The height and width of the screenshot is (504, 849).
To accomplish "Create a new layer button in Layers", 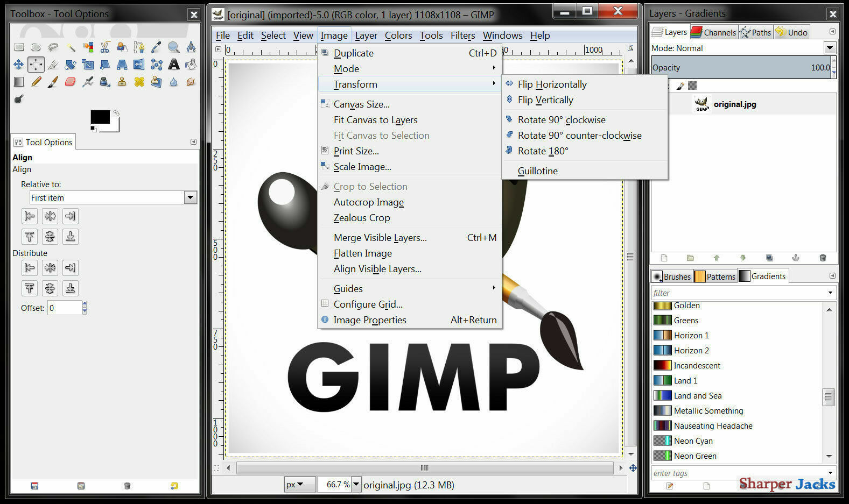I will click(x=664, y=258).
